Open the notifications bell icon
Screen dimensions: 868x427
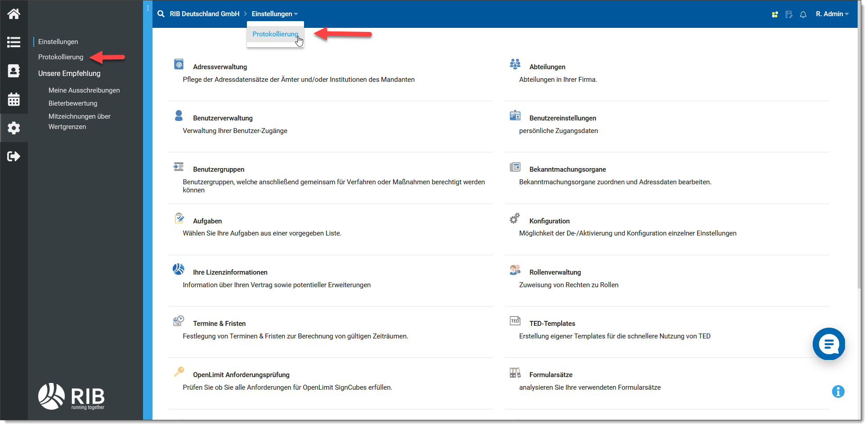pos(803,14)
